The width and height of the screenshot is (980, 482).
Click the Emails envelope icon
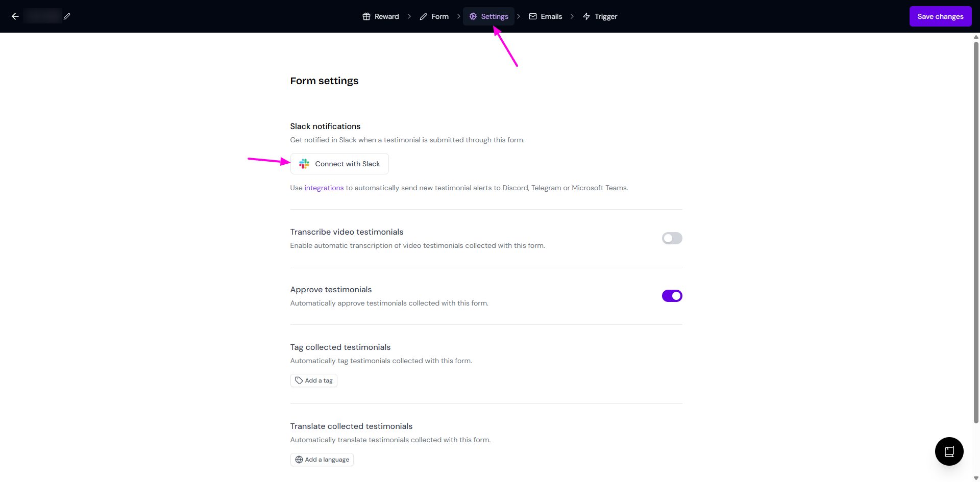click(533, 16)
